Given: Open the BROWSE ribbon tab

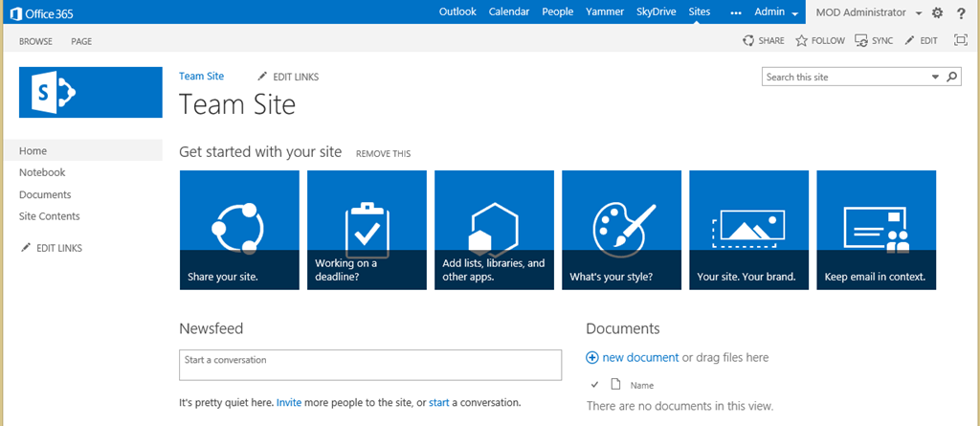Looking at the screenshot, I should coord(35,41).
